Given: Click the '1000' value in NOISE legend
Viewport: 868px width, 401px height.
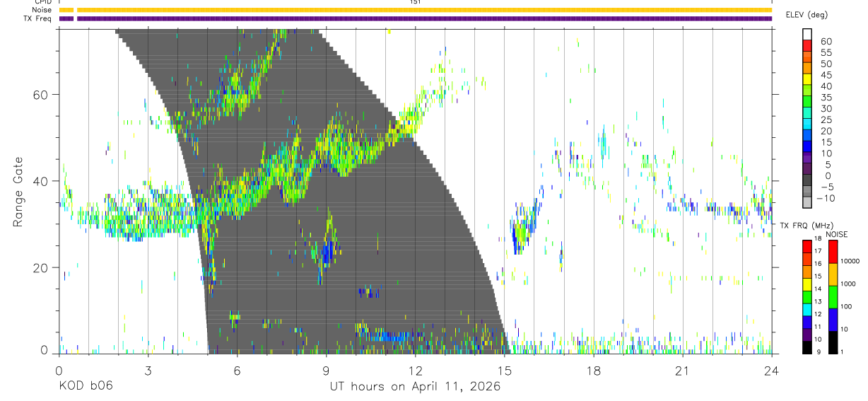Looking at the screenshot, I should [x=849, y=284].
